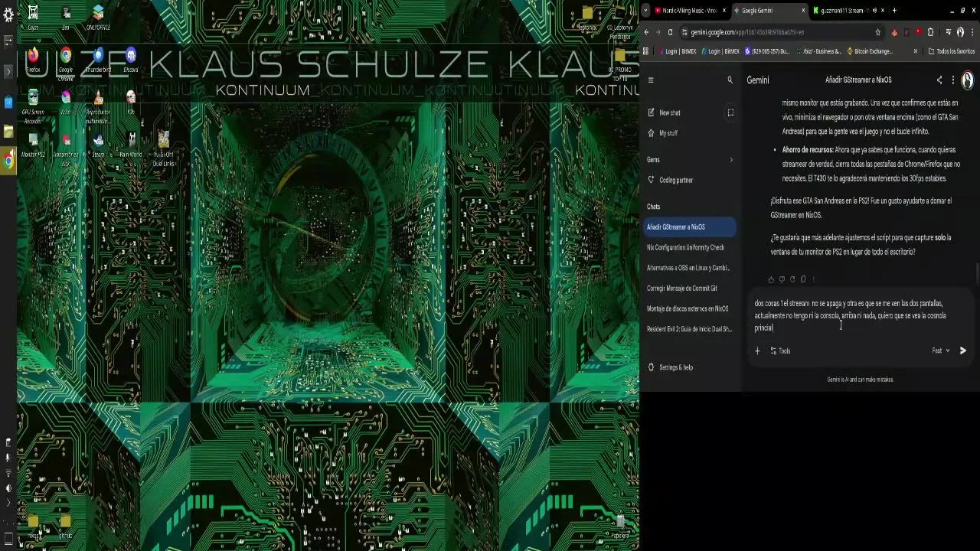Open the 'Todos los favoritos' bookmarks folder

point(951,51)
